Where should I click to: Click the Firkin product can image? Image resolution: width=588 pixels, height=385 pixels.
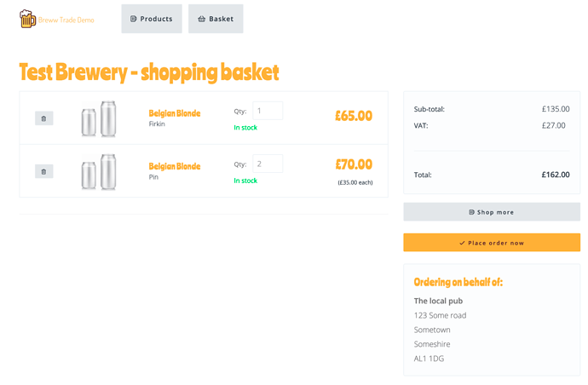coord(99,118)
